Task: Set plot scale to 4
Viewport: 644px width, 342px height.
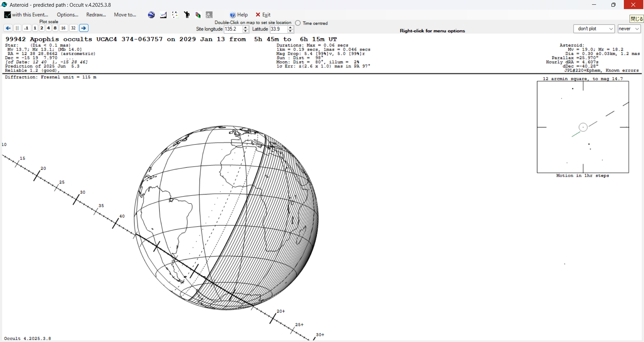Action: [x=48, y=28]
